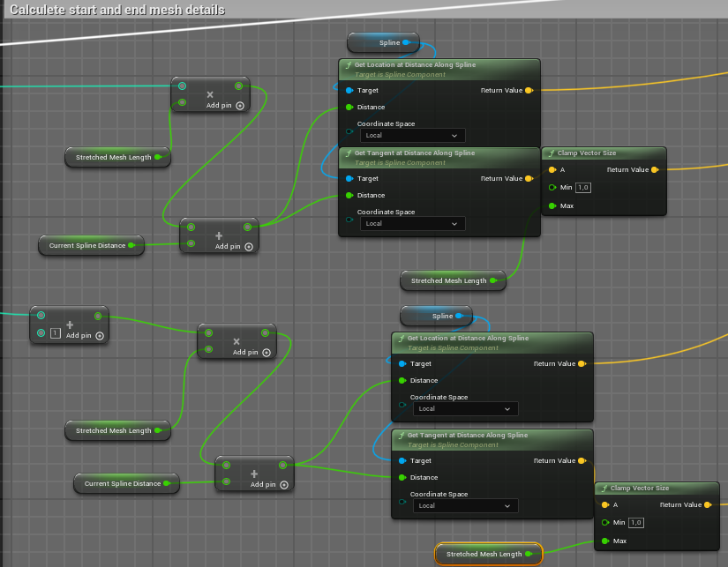The height and width of the screenshot is (567, 728).
Task: Click the blue Target pin on lower Get Location node
Action: (x=402, y=364)
